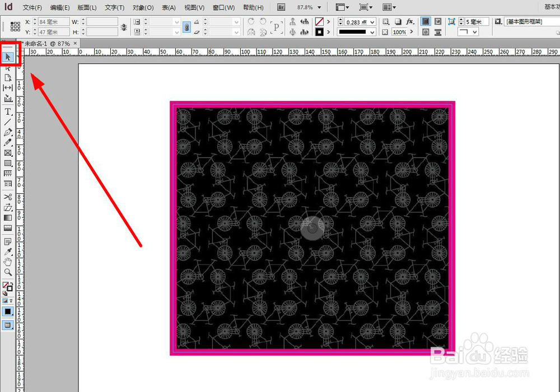Viewport: 560px width, 392px height.
Task: Select the Note tool
Action: [x=8, y=242]
